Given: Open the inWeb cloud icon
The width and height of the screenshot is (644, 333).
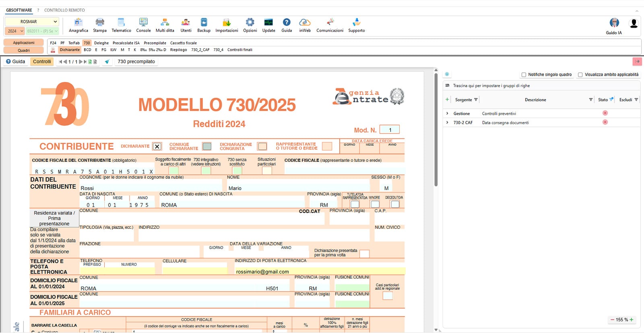Looking at the screenshot, I should 305,25.
